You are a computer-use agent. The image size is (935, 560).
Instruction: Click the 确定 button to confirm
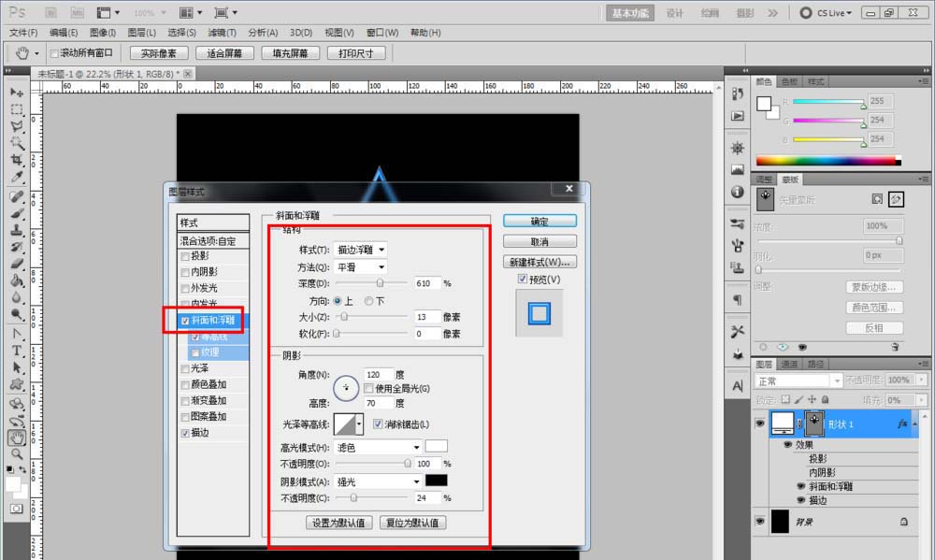pyautogui.click(x=539, y=220)
